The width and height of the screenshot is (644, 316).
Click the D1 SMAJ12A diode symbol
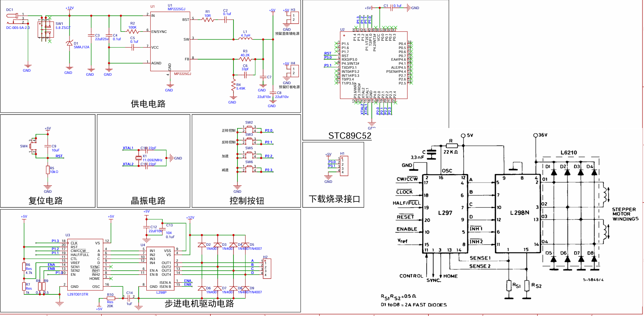[x=69, y=43]
